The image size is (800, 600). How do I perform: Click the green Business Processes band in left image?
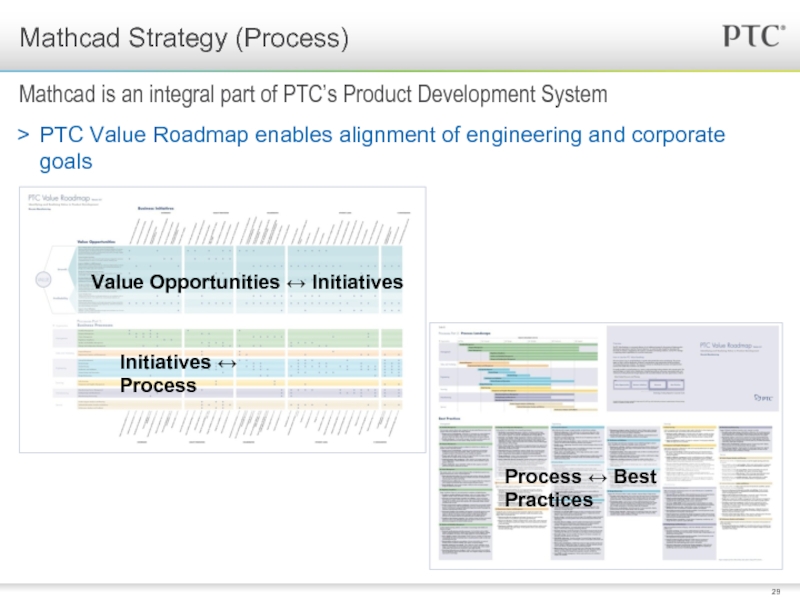(x=228, y=338)
